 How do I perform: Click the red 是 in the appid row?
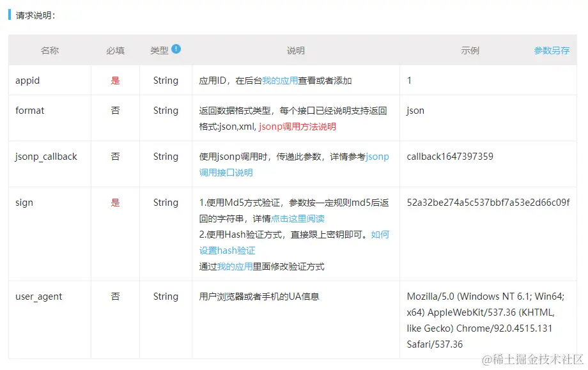click(x=115, y=81)
